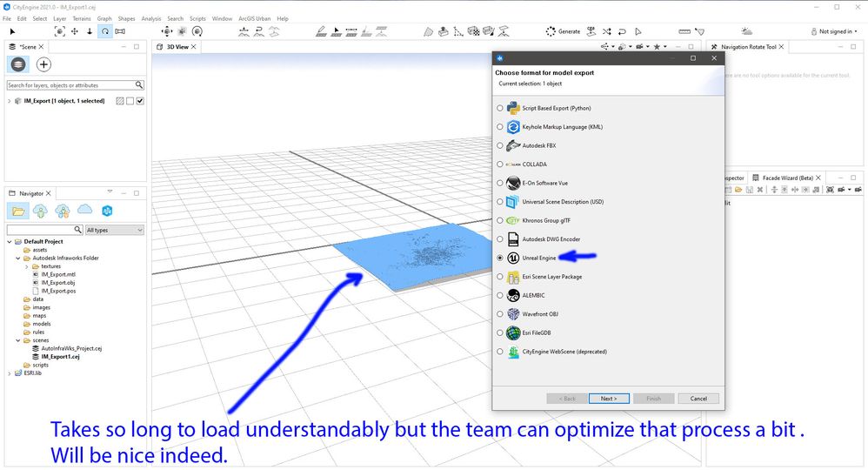Image resolution: width=868 pixels, height=470 pixels.
Task: Click the 3D View bookmarks star icon
Action: point(658,46)
